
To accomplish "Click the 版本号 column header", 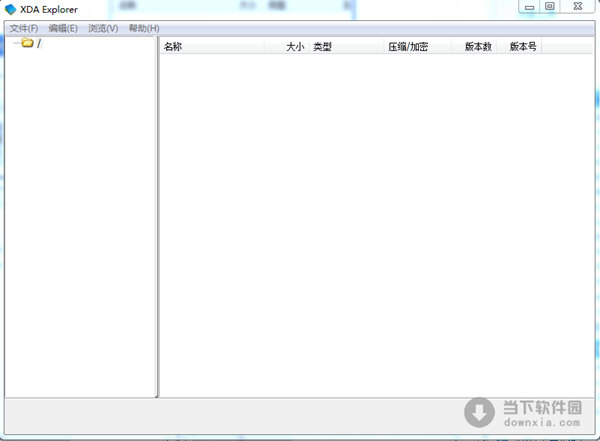I will tap(521, 47).
